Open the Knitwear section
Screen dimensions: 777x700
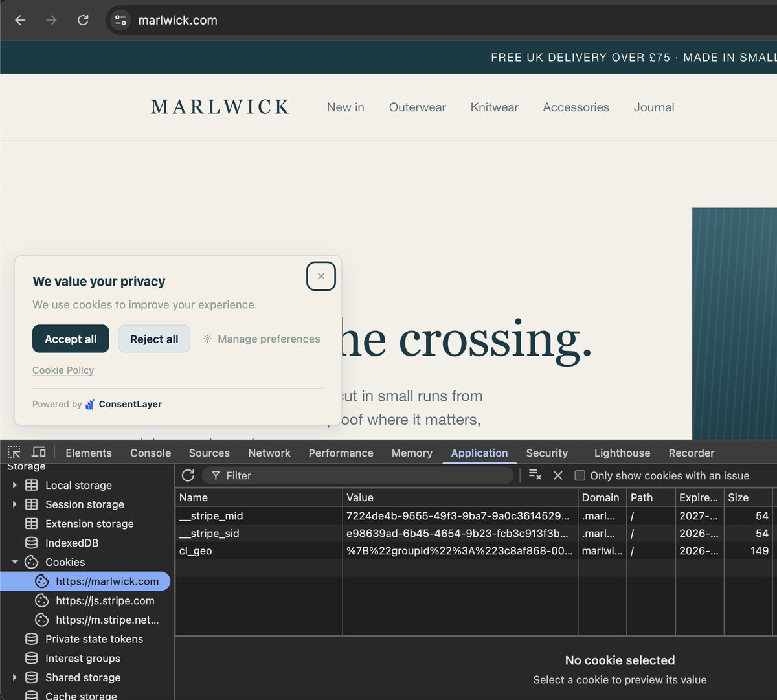[495, 107]
